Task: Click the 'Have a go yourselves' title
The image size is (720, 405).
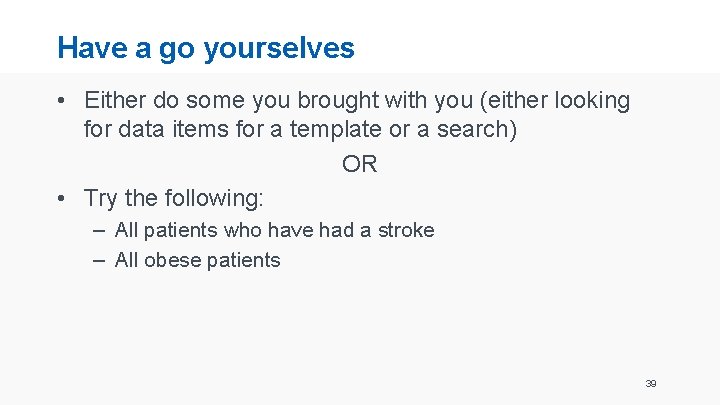Action: pos(205,48)
